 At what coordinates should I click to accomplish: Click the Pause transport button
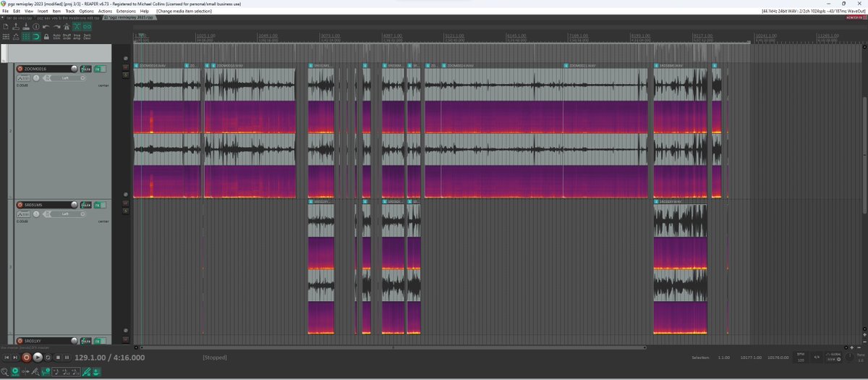click(67, 358)
